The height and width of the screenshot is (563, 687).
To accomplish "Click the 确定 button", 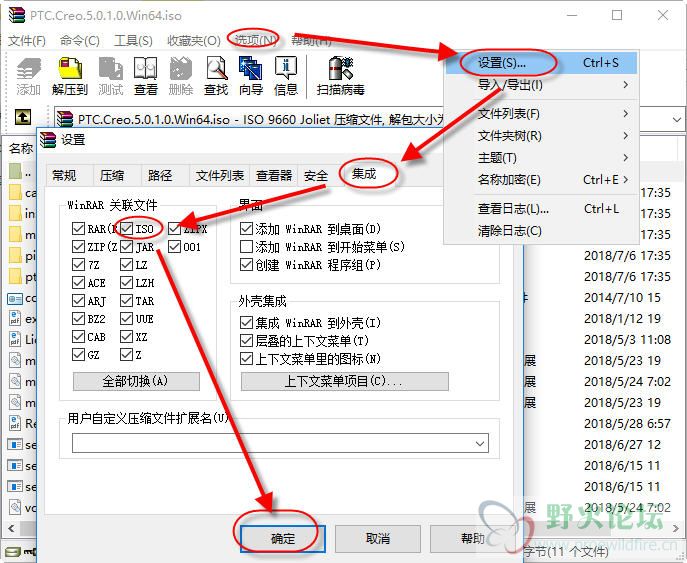I will tap(282, 538).
